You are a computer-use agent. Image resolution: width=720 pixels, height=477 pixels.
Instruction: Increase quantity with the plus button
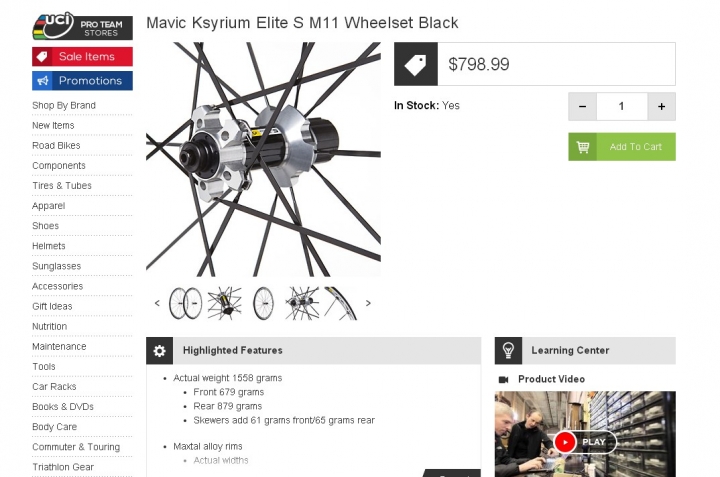661,107
